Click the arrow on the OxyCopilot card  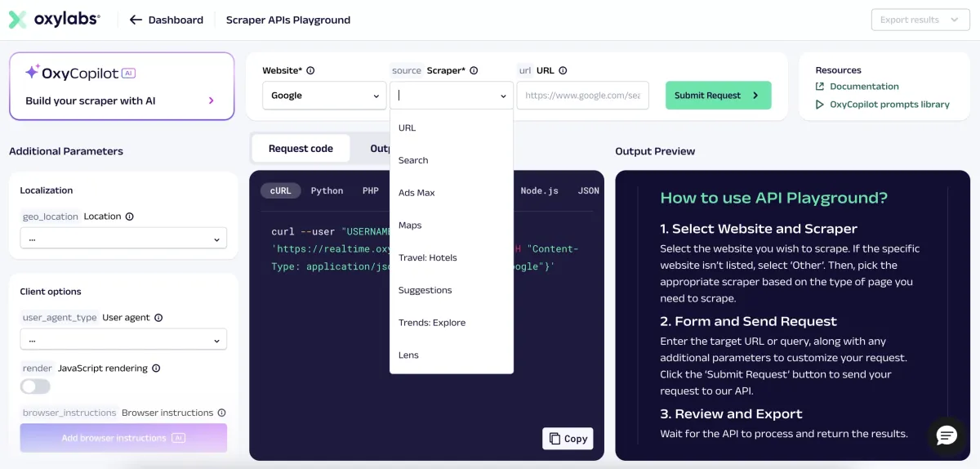[x=212, y=100]
